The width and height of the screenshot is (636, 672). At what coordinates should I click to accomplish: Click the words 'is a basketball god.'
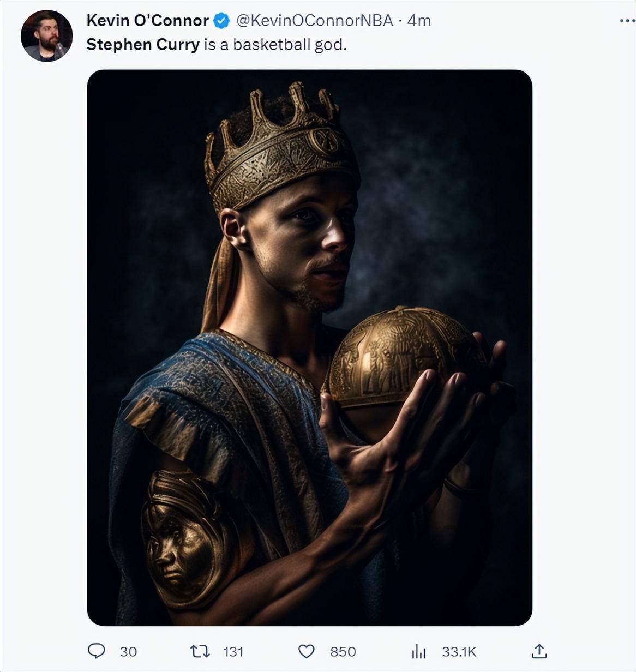click(x=275, y=45)
